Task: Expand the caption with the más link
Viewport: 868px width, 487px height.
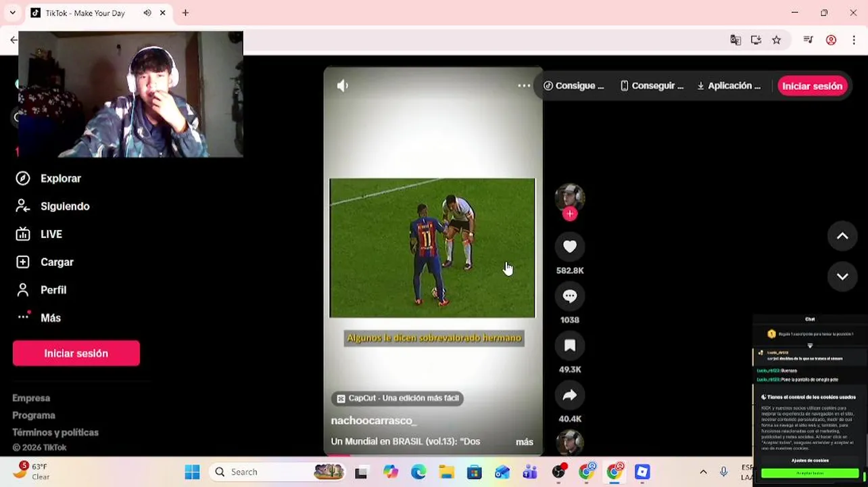Action: click(x=525, y=442)
